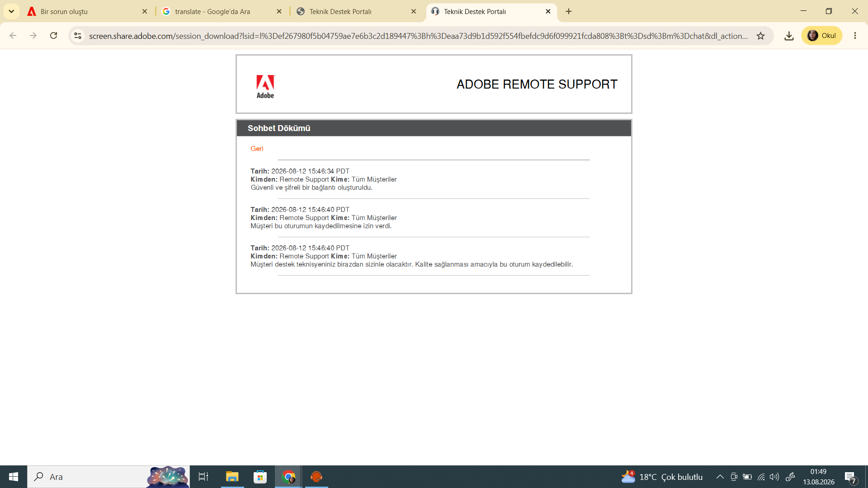Open Chrome downloads icon
Screen dimensions: 868x488
(x=789, y=36)
